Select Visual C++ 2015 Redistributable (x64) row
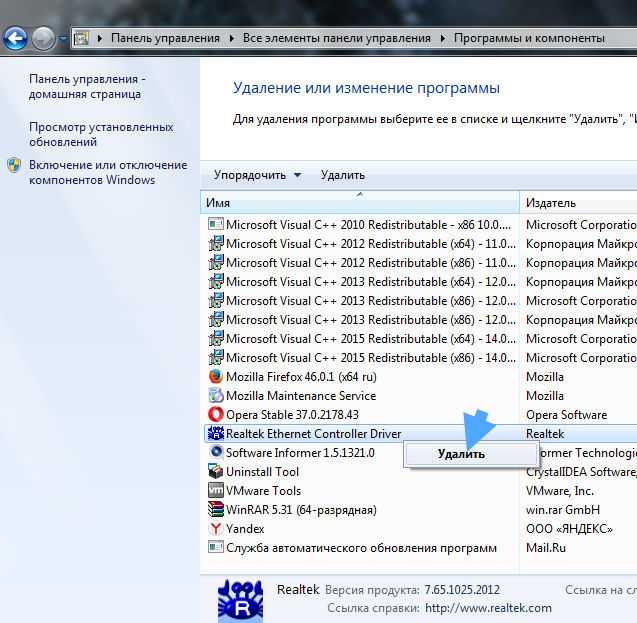637x623 pixels. point(418,339)
